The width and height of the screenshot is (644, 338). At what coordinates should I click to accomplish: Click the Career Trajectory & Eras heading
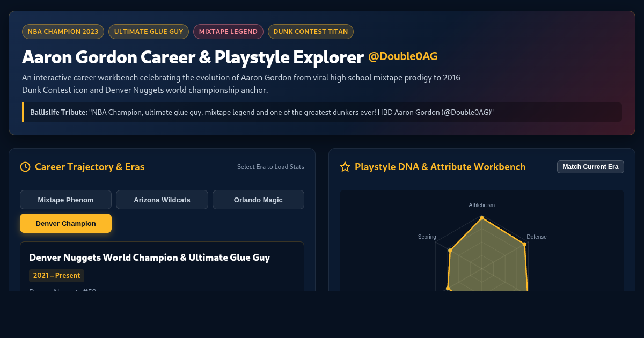(x=90, y=167)
